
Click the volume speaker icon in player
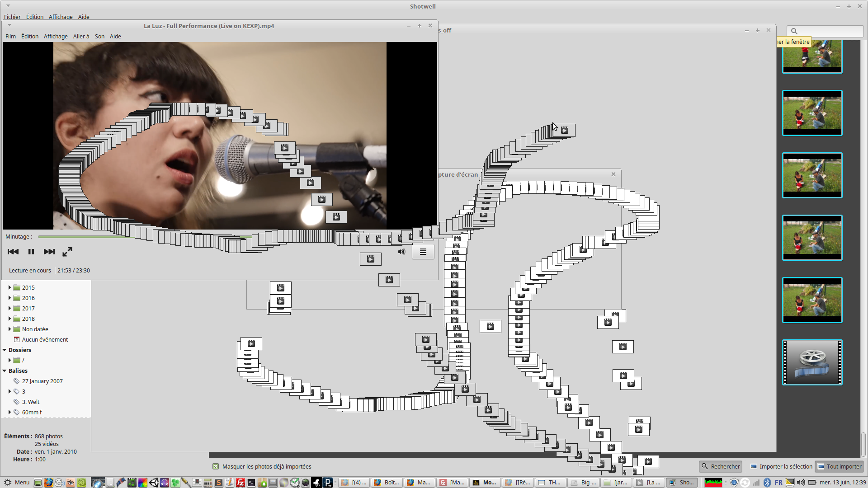[401, 252]
